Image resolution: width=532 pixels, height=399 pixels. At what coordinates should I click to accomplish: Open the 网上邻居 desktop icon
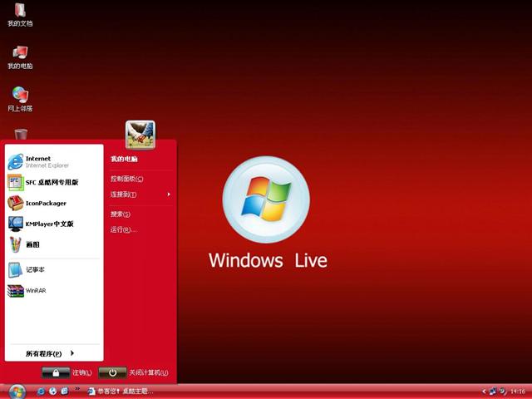coord(20,100)
